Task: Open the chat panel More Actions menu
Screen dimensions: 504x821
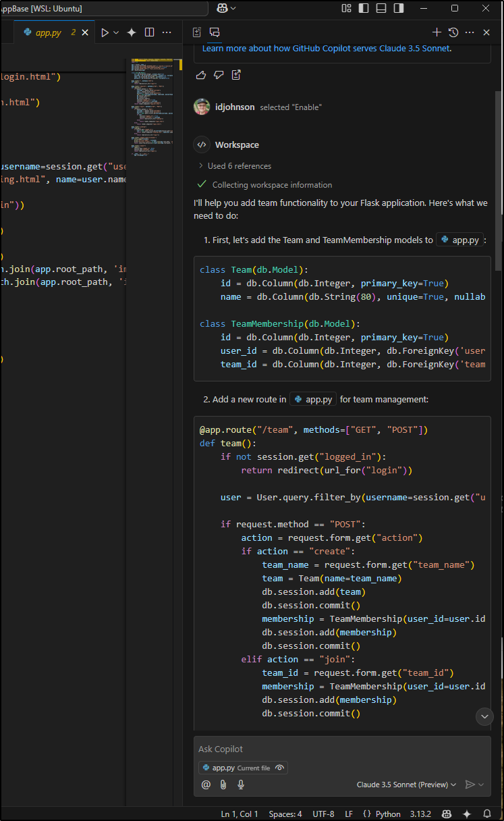Action: click(x=470, y=32)
